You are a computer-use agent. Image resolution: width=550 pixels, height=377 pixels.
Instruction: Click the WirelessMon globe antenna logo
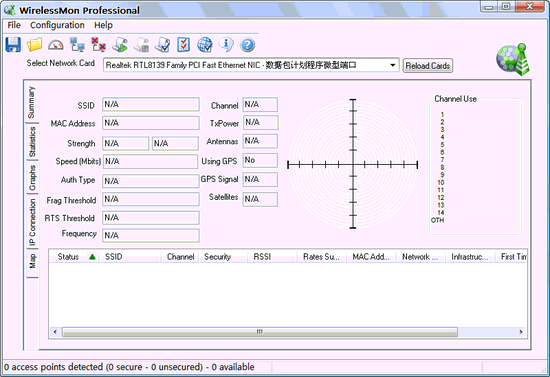(x=513, y=60)
